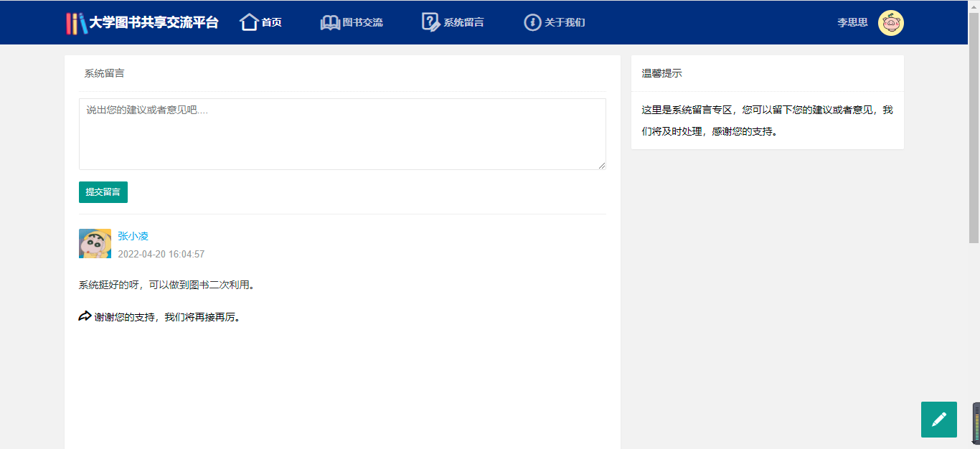The width and height of the screenshot is (980, 449).
Task: Click the pig avatar in the header
Action: point(891,23)
